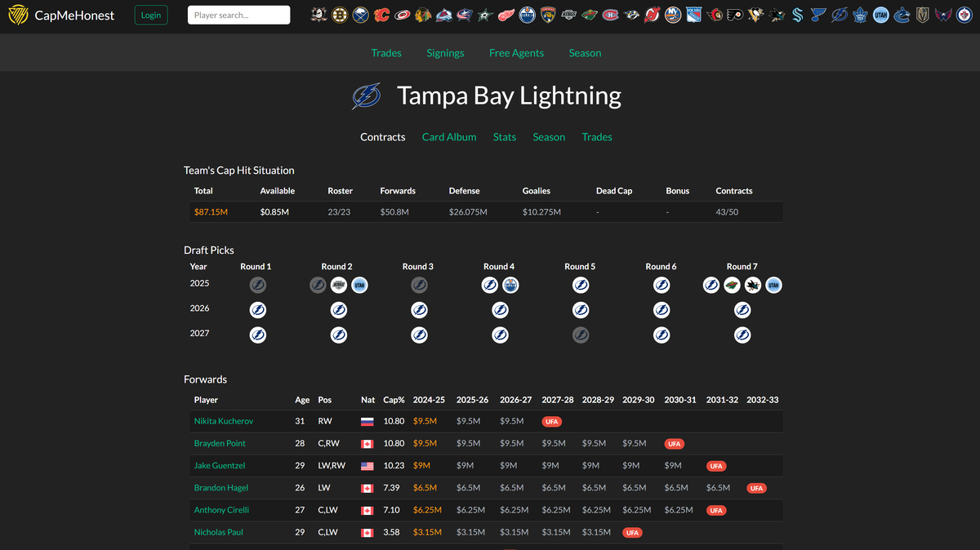Open Nikita Kucherov player page
Screen dimensions: 980x550
pos(224,421)
